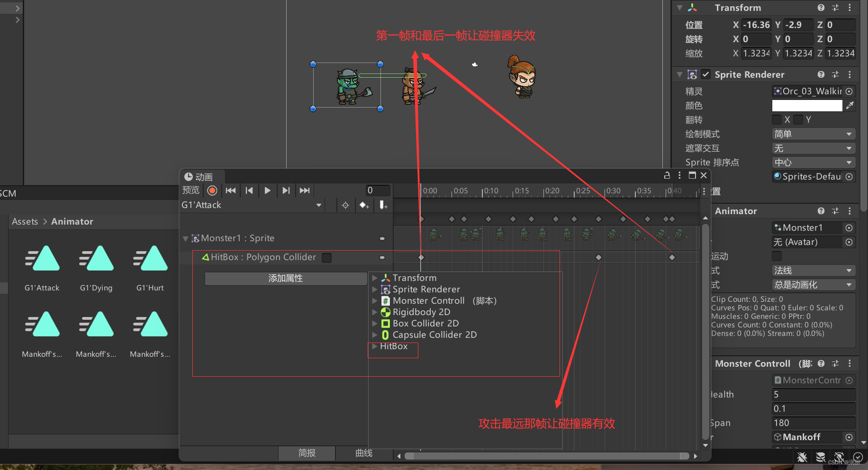Open the draw mode 简单 dropdown
This screenshot has width=868, height=470.
pos(814,134)
